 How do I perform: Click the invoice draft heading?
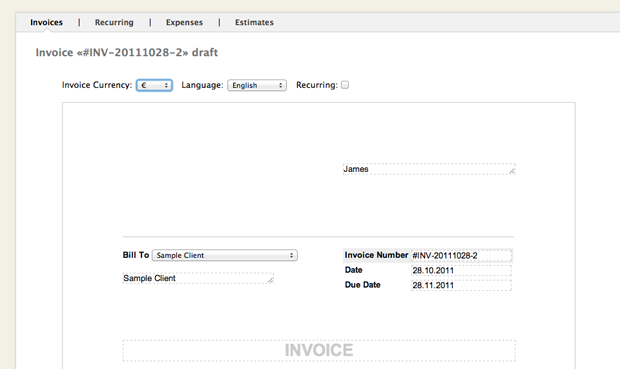coord(127,53)
